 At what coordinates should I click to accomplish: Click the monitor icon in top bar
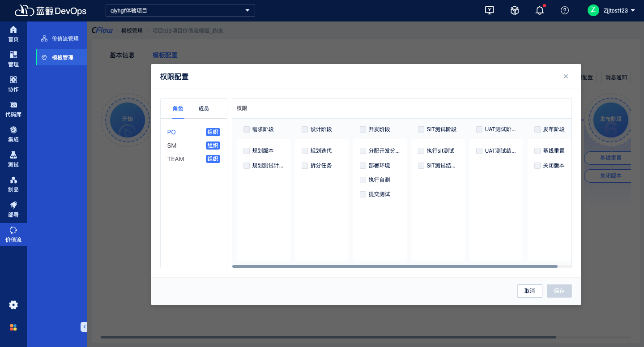point(490,10)
